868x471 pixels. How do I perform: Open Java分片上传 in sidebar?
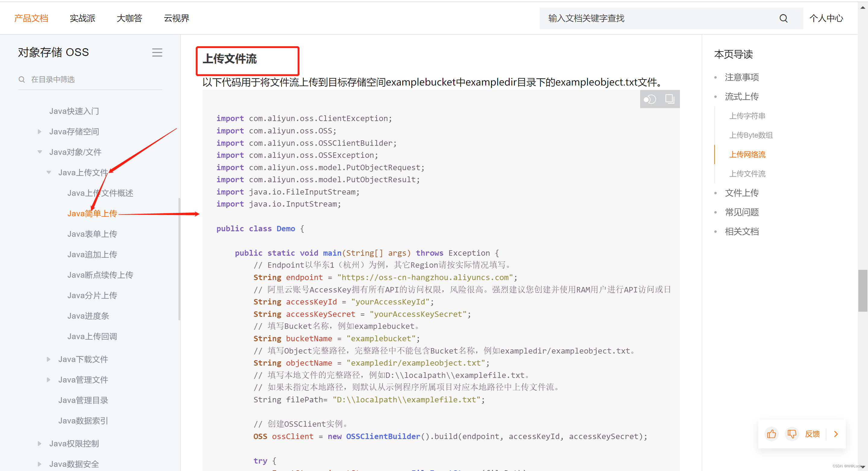92,295
